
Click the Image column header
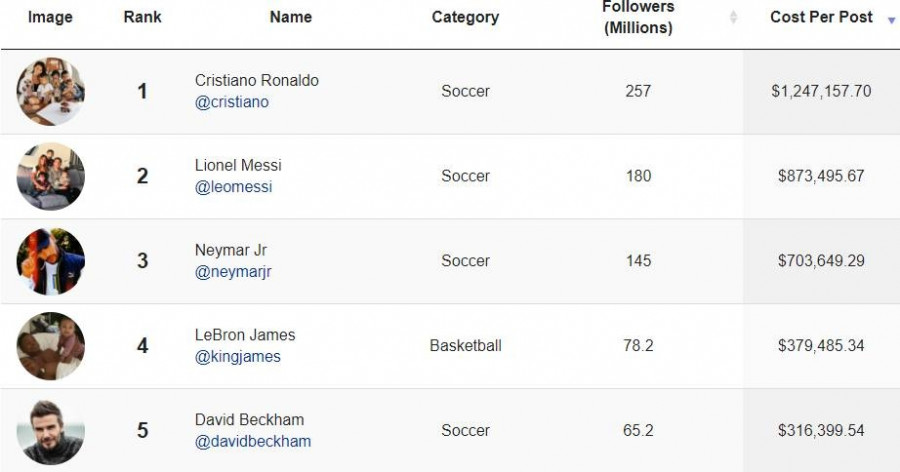pos(49,17)
